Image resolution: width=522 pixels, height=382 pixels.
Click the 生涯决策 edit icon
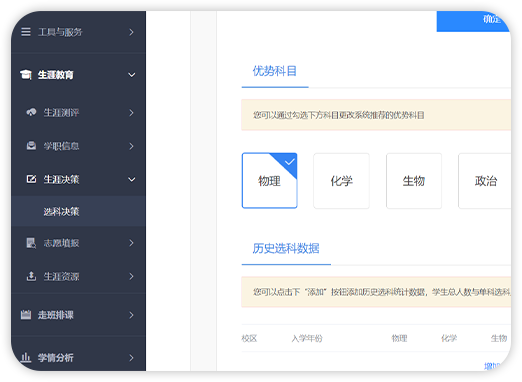(31, 179)
